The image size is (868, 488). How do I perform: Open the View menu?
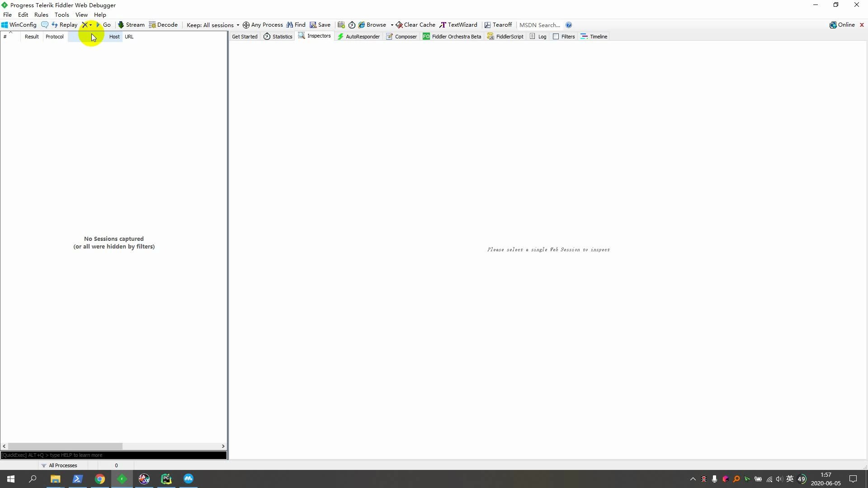[x=81, y=14]
